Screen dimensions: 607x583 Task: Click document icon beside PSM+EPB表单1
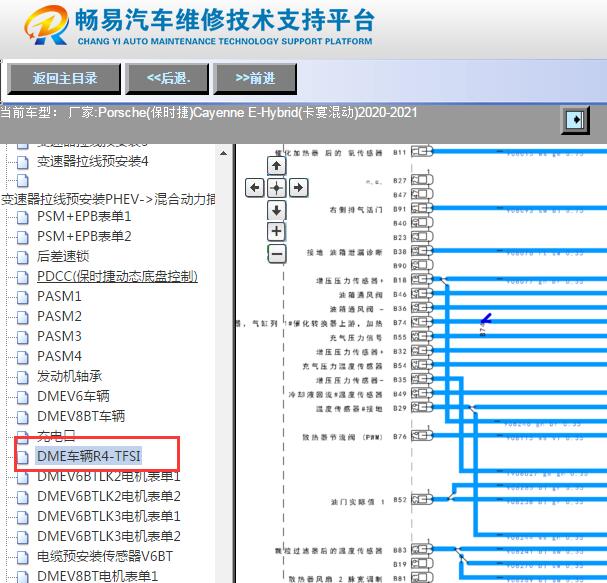pyautogui.click(x=23, y=217)
